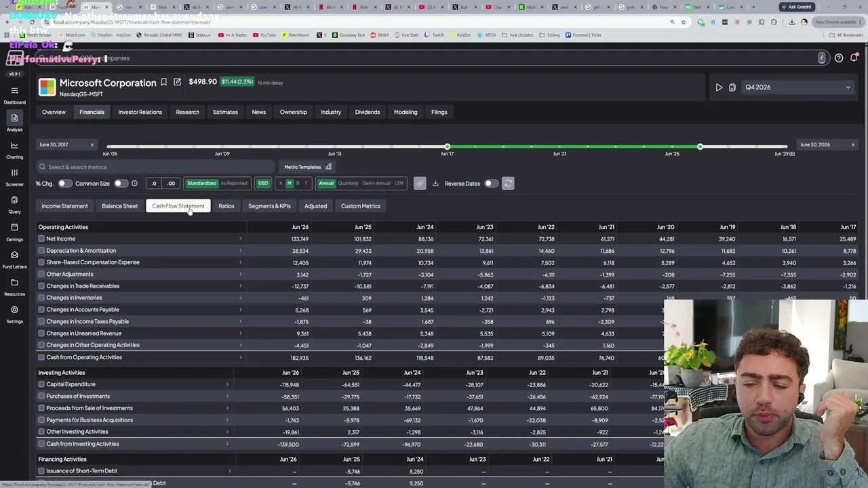Open the Balance Sheet tab
Viewport: 868px width, 488px height.
(119, 206)
